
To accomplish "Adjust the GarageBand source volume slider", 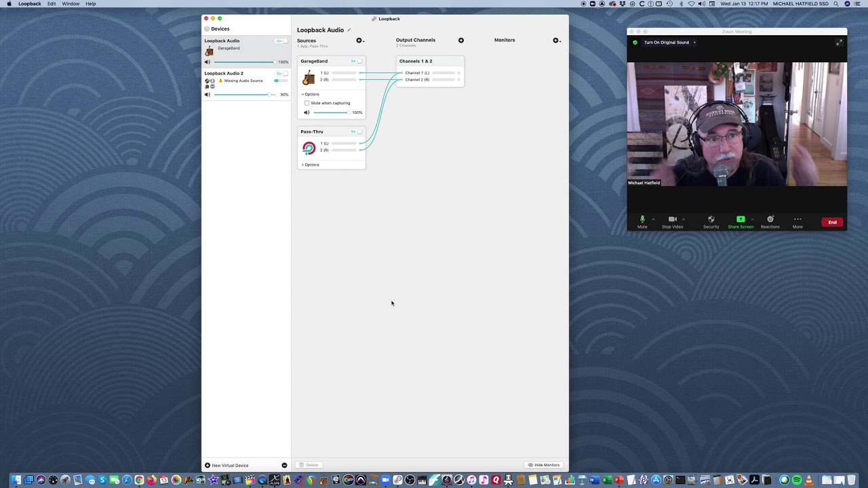I will (331, 113).
